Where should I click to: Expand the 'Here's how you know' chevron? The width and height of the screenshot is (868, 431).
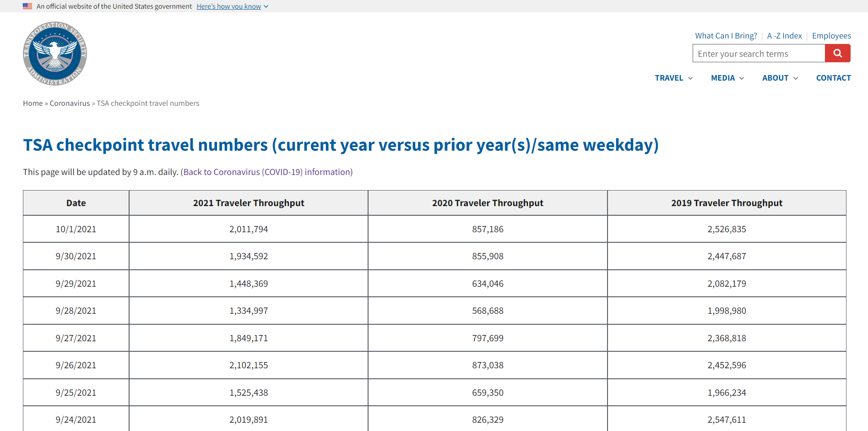(266, 6)
